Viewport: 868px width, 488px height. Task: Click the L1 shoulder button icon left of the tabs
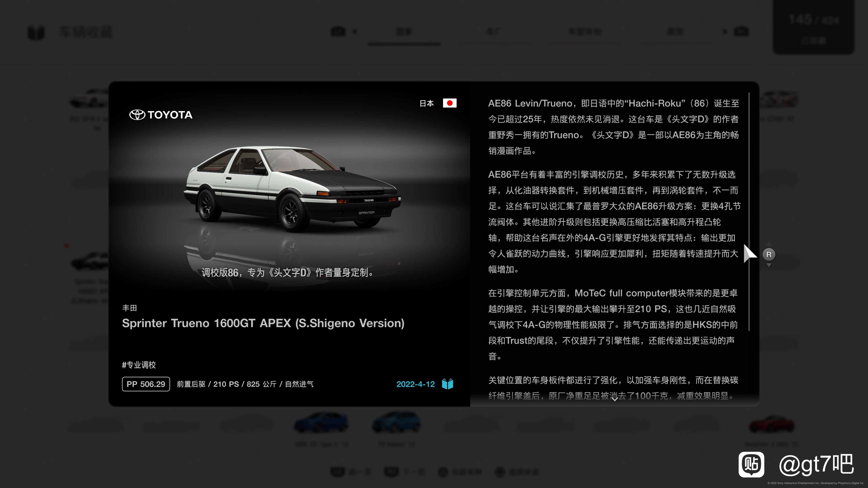click(338, 32)
